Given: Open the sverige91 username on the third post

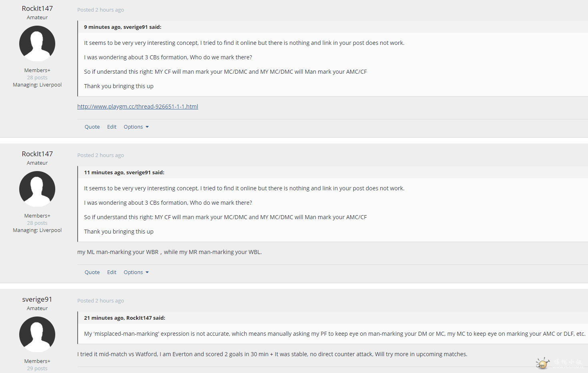Looking at the screenshot, I should point(37,299).
